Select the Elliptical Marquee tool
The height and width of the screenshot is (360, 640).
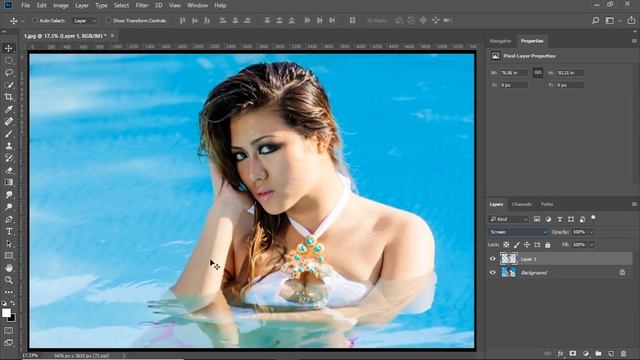pyautogui.click(x=9, y=60)
